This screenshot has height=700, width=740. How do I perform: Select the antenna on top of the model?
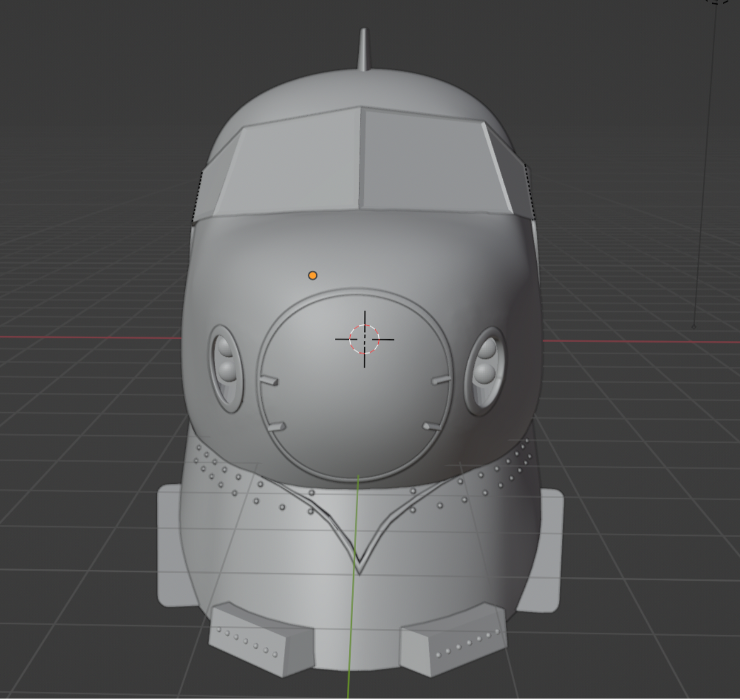[364, 49]
